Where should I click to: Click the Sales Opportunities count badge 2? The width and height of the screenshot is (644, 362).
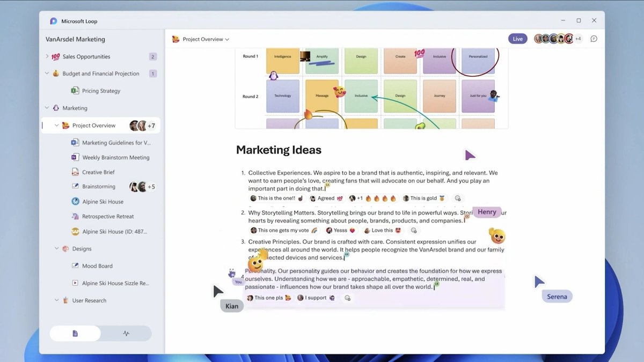tap(153, 57)
